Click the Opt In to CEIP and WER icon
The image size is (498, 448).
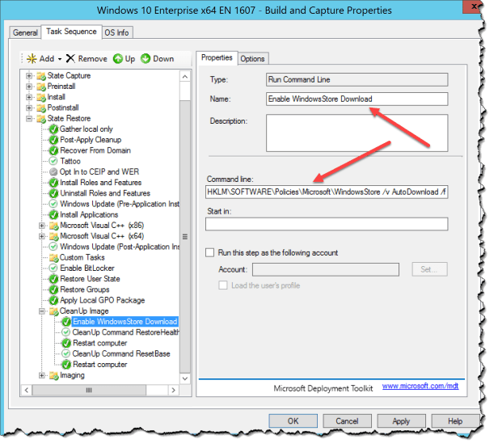coord(53,172)
